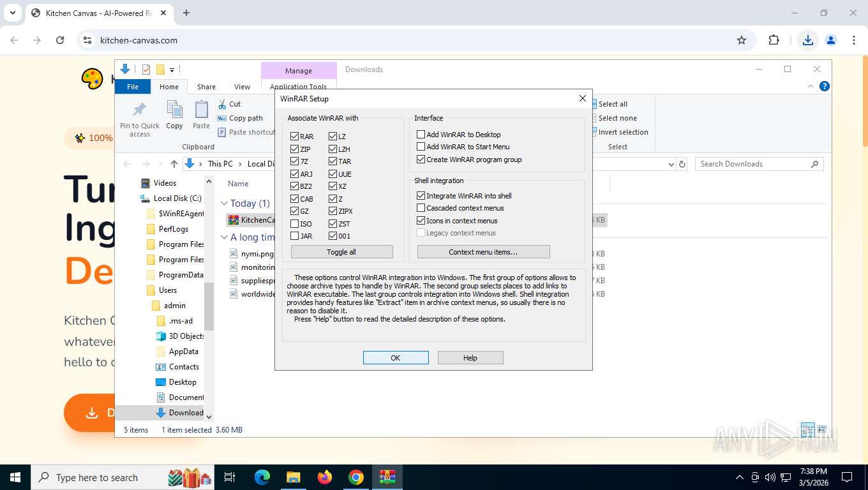Select Contacts folder in tree
Screen dimensions: 868x490
click(x=184, y=367)
